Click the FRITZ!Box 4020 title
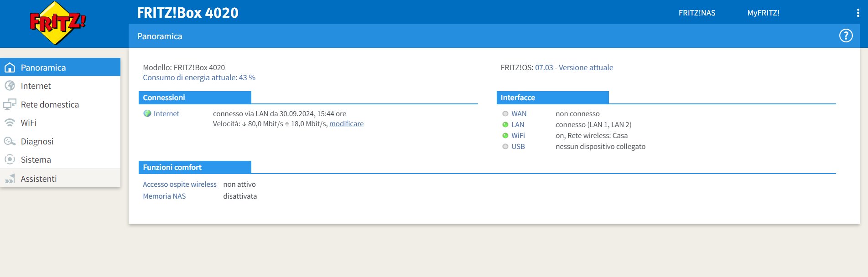 pos(187,13)
